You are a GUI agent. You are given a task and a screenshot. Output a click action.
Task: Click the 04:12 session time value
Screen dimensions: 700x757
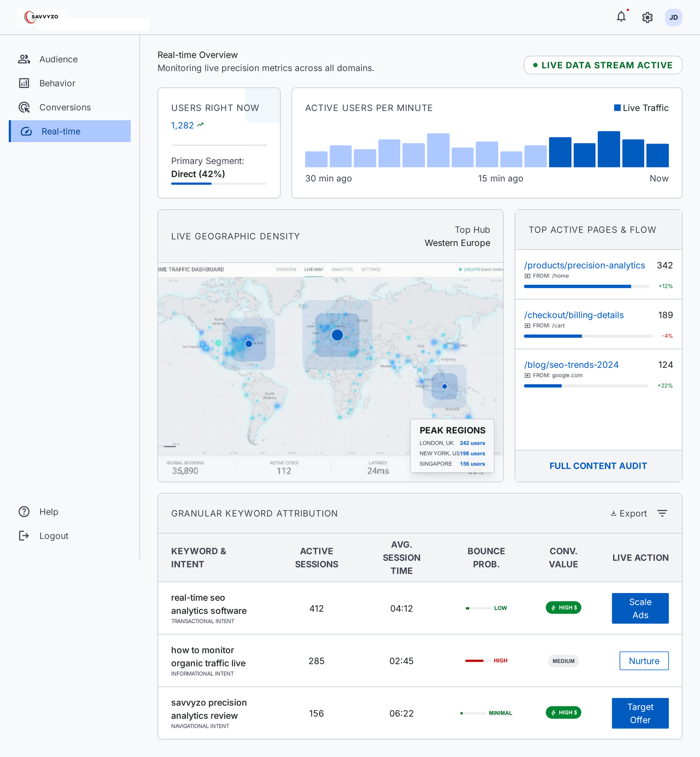[401, 608]
